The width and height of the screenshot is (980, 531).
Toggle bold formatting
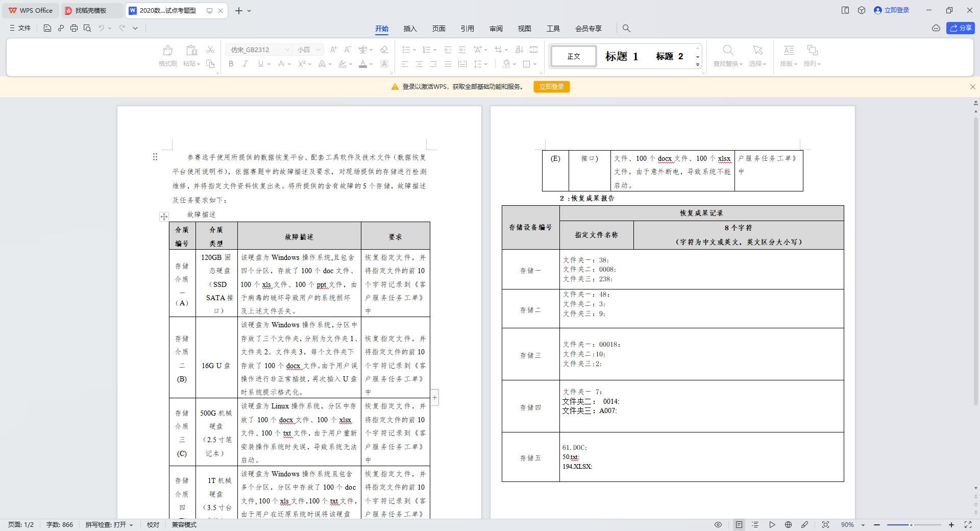point(231,64)
